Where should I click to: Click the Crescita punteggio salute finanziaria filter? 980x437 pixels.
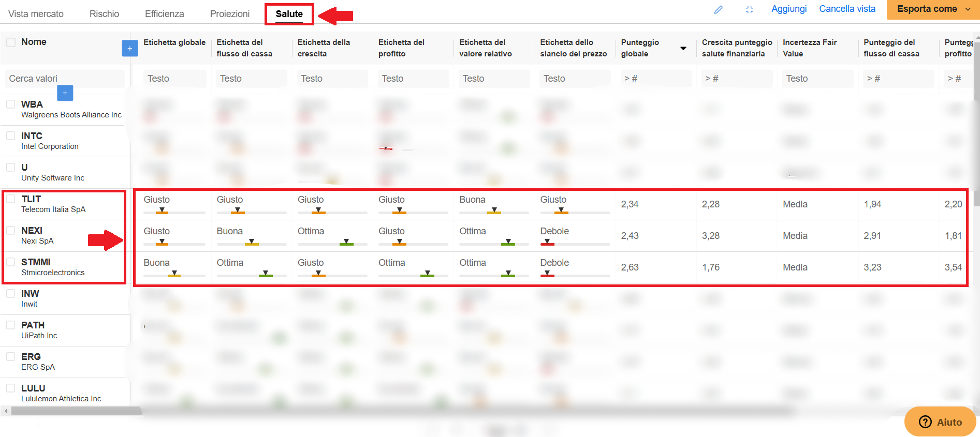737,79
